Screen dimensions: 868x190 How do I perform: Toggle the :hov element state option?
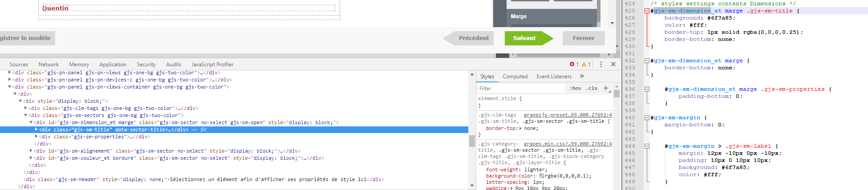click(575, 88)
